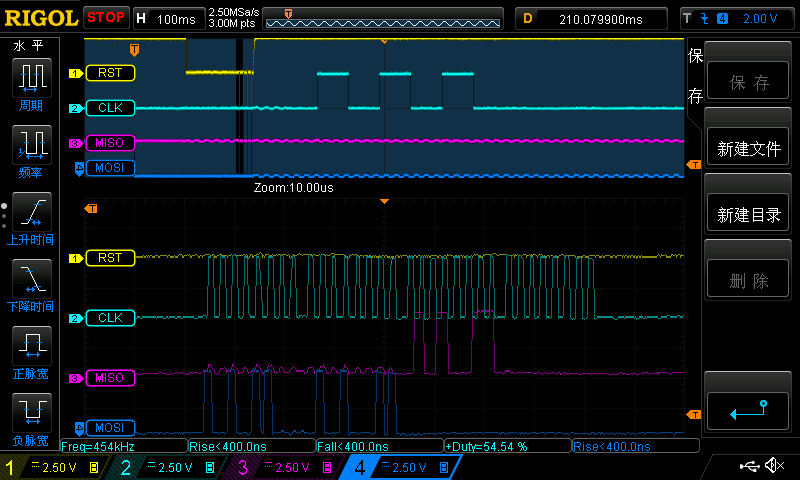The image size is (800, 480).
Task: Select the period (周期) measurement icon
Action: (32, 78)
